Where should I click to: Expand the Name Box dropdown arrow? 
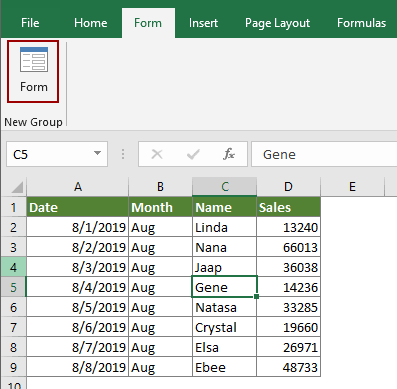point(97,154)
